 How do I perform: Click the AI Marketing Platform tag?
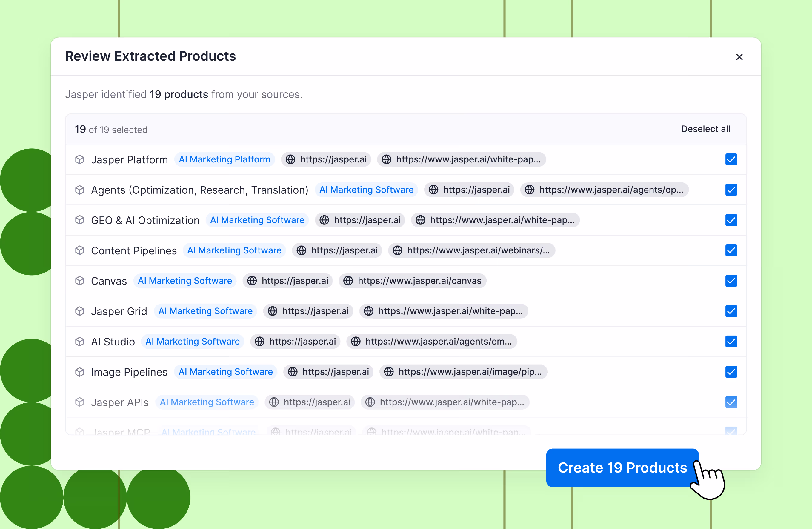[224, 159]
